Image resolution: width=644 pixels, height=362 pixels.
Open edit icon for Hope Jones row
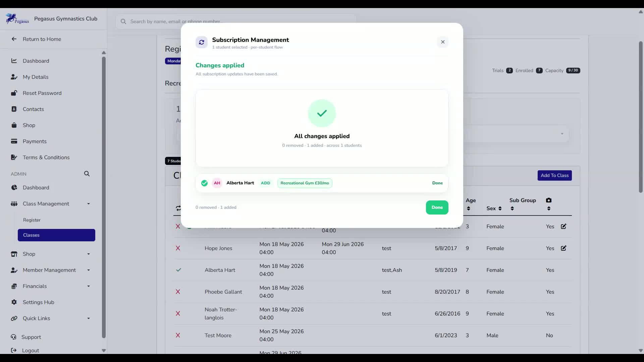563,248
